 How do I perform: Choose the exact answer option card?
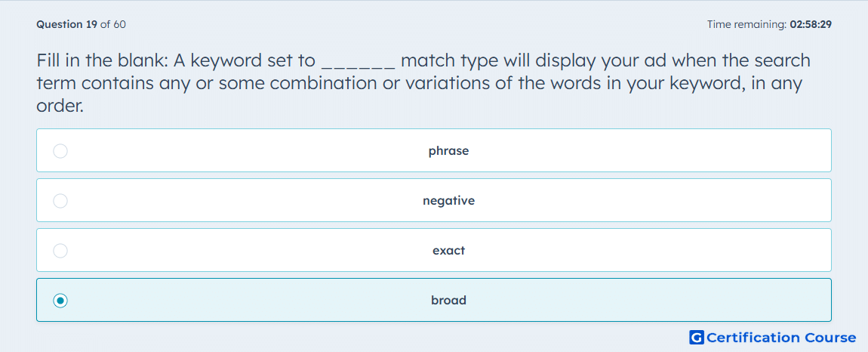(434, 250)
